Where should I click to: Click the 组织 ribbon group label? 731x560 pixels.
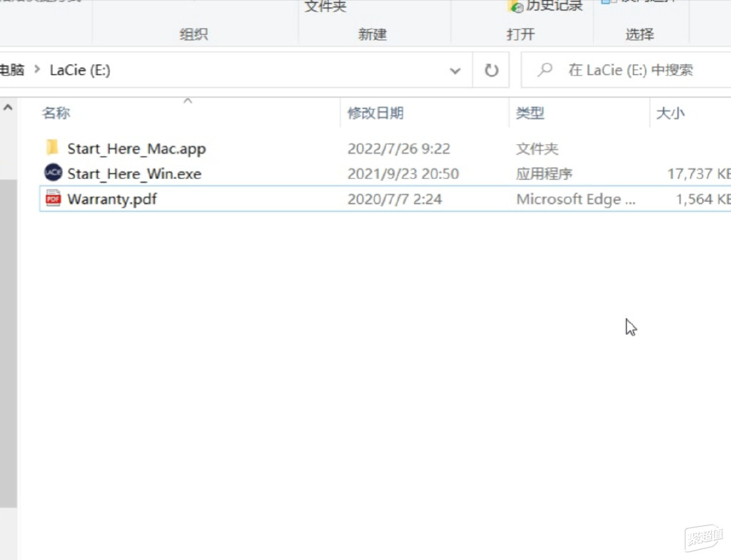194,34
